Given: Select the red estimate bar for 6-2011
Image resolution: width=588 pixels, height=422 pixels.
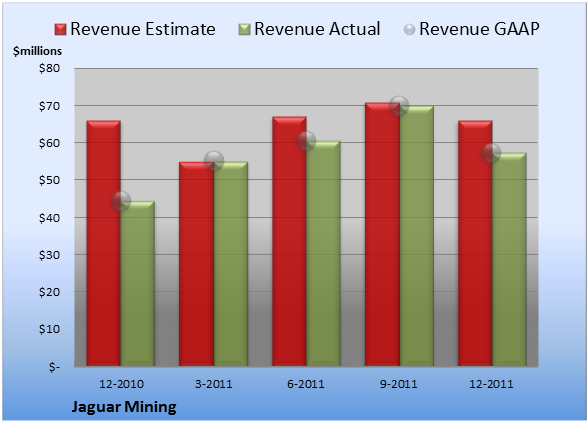Looking at the screenshot, I should (x=289, y=241).
